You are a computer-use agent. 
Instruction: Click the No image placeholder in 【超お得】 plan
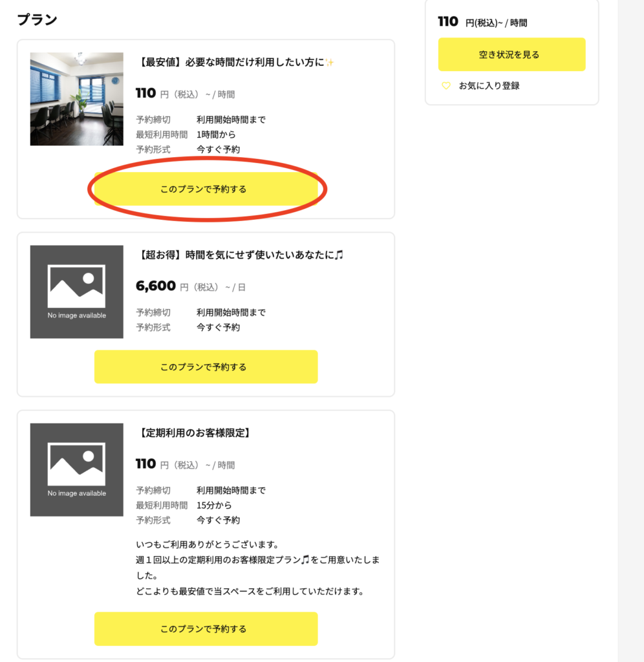[x=76, y=292]
